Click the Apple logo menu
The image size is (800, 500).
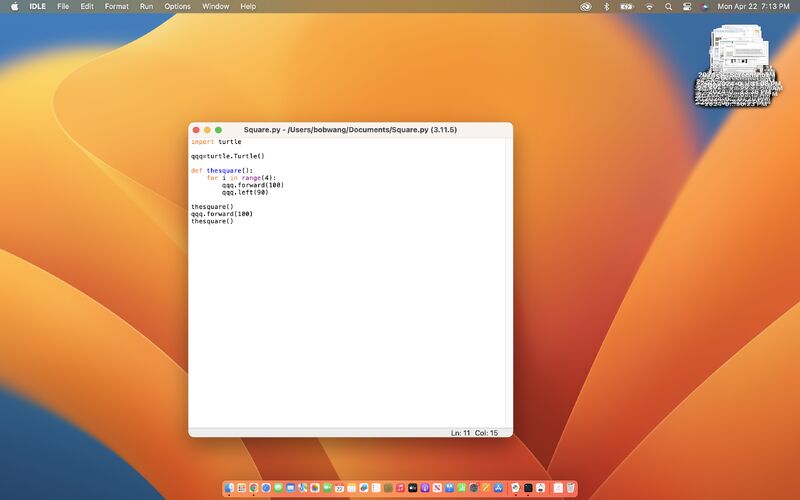[x=15, y=6]
